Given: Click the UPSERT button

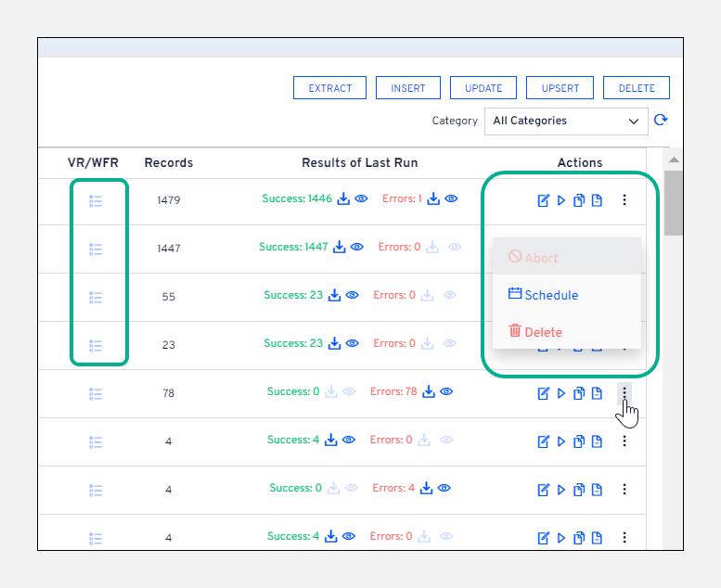Looking at the screenshot, I should (x=560, y=88).
